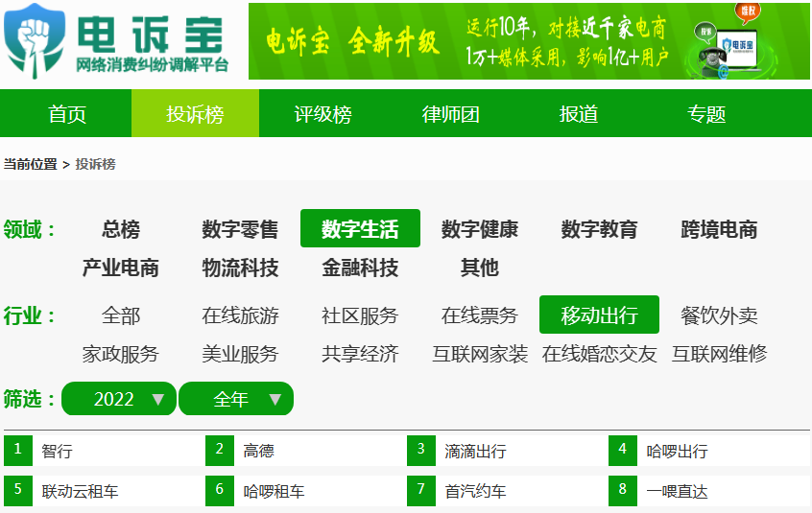Image resolution: width=812 pixels, height=513 pixels.
Task: Click the 当前位置 breadcrumb label
Action: (x=30, y=165)
